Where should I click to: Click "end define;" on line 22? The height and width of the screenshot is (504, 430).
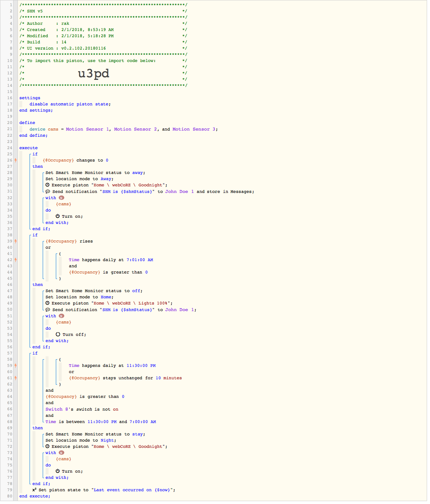(34, 135)
